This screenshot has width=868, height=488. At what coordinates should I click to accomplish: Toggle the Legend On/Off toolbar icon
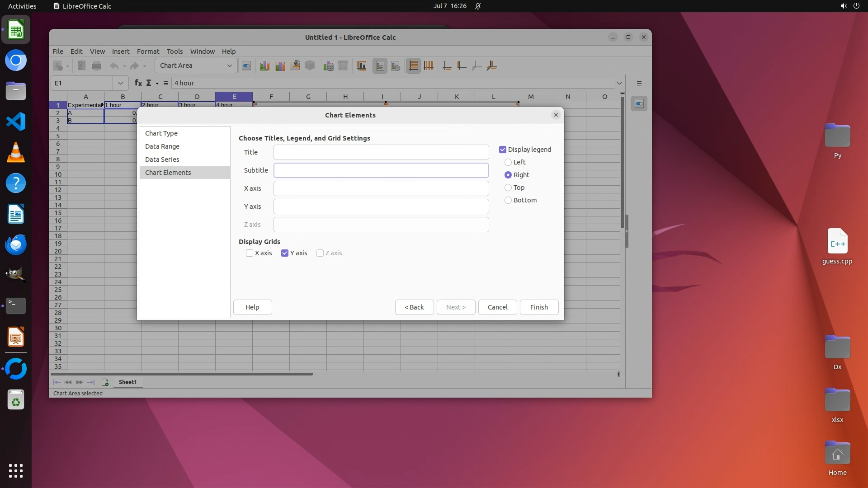coord(380,66)
